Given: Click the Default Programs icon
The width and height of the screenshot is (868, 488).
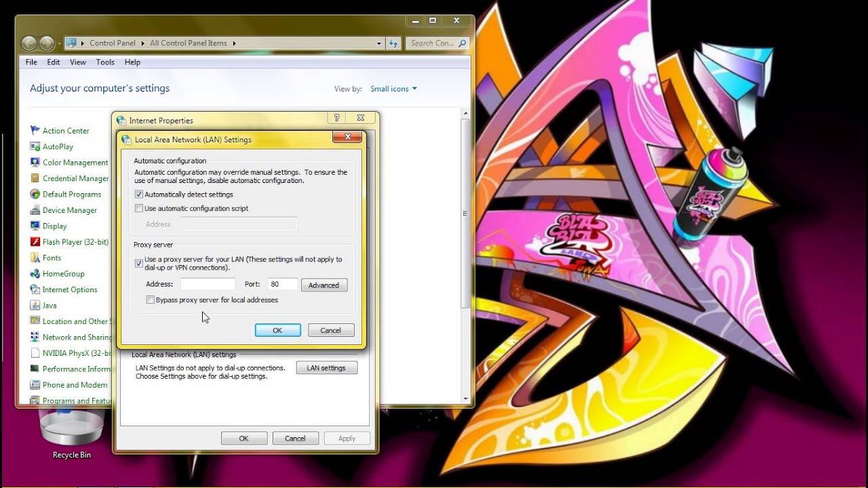Looking at the screenshot, I should (x=35, y=194).
